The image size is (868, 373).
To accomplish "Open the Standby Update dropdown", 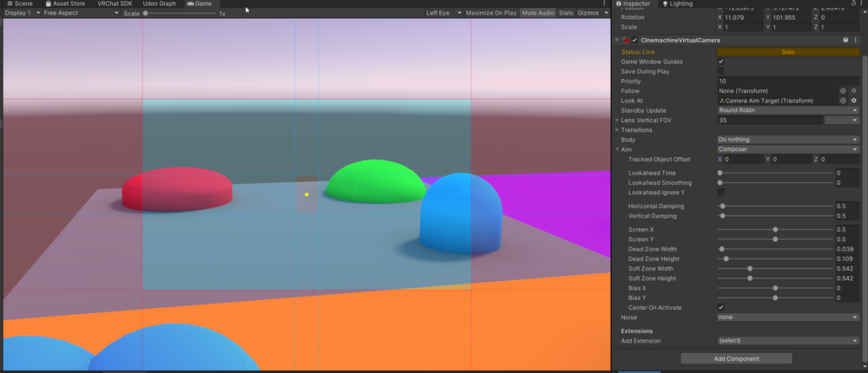I will click(787, 110).
